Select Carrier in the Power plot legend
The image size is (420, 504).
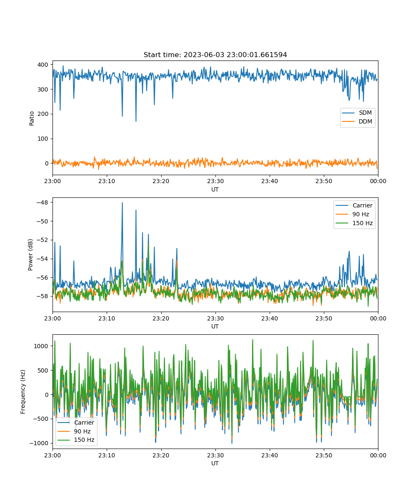coord(354,206)
